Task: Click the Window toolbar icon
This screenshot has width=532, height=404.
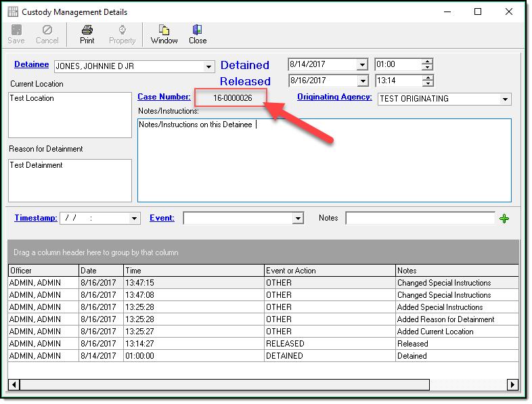Action: click(x=164, y=30)
